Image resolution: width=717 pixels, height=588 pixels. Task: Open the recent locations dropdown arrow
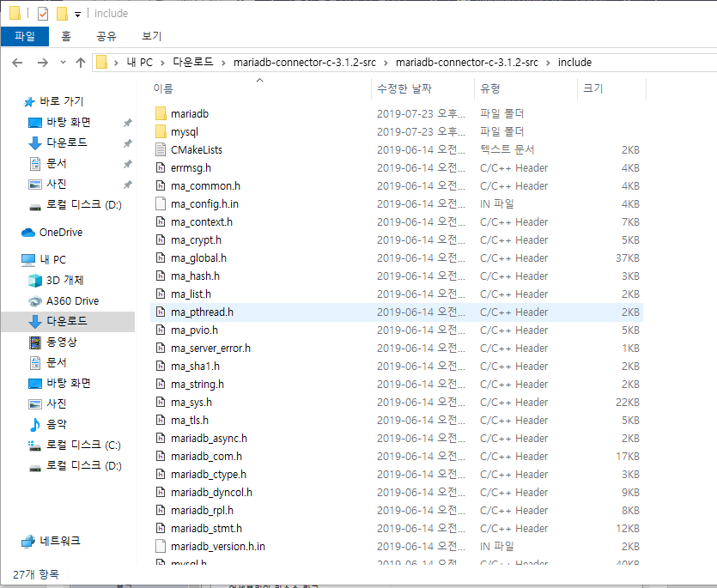(63, 63)
